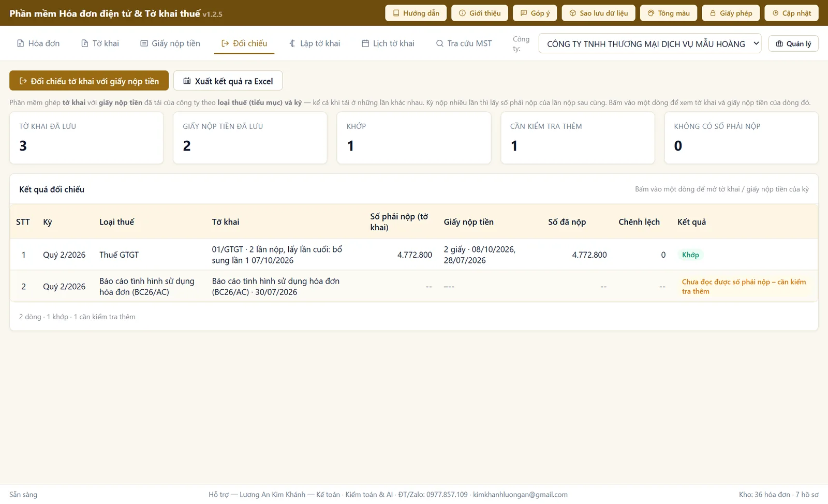Image resolution: width=828 pixels, height=504 pixels.
Task: Click the 2 giấy payment slips cell
Action: (x=479, y=255)
